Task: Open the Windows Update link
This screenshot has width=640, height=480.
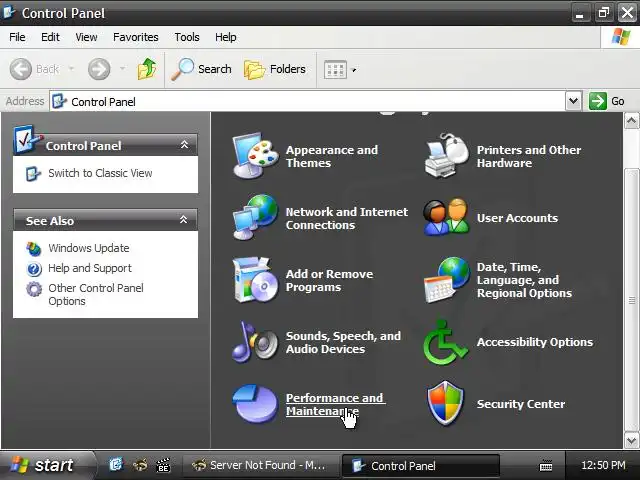Action: coord(89,248)
